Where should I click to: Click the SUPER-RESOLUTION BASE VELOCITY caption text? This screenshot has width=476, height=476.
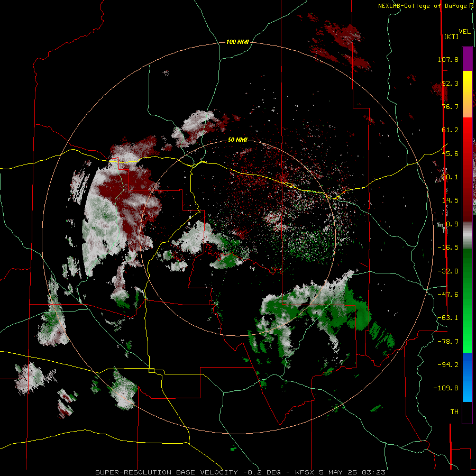click(167, 472)
